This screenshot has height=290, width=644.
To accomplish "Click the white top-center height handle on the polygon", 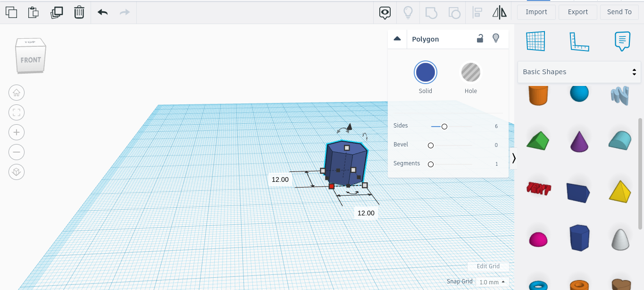I will tap(347, 148).
